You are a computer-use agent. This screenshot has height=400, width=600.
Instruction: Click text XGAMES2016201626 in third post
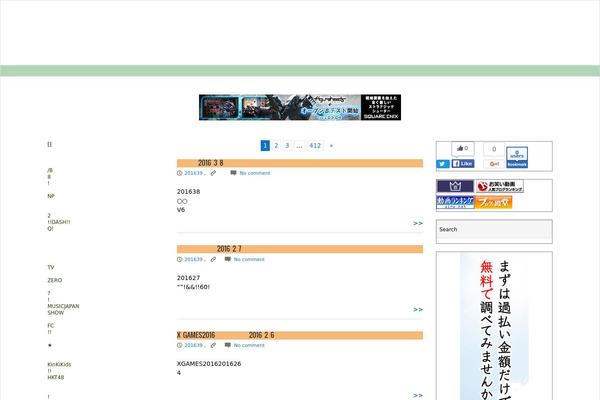209,364
